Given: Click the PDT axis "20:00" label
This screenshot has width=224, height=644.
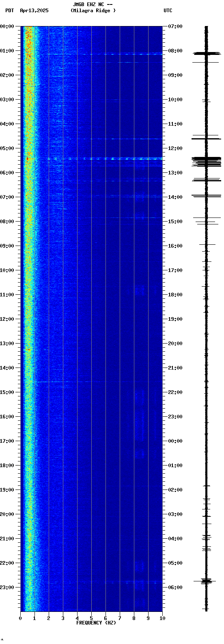Looking at the screenshot, I should [x=7, y=514].
